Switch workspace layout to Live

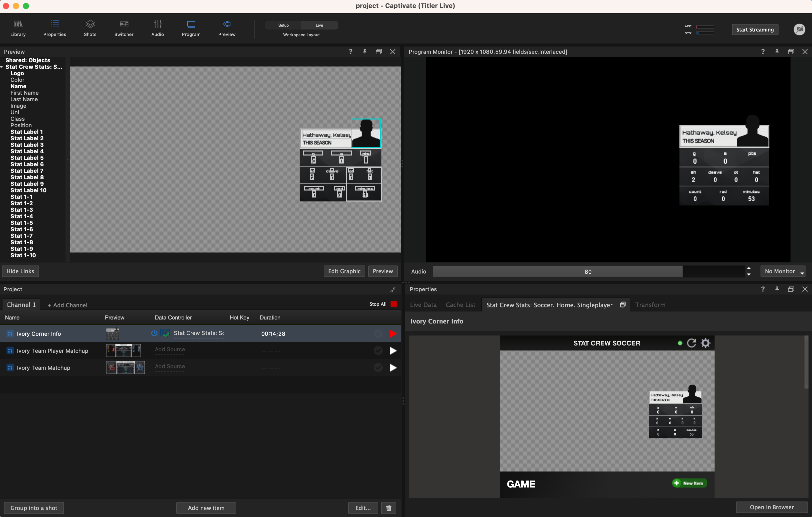pos(319,25)
